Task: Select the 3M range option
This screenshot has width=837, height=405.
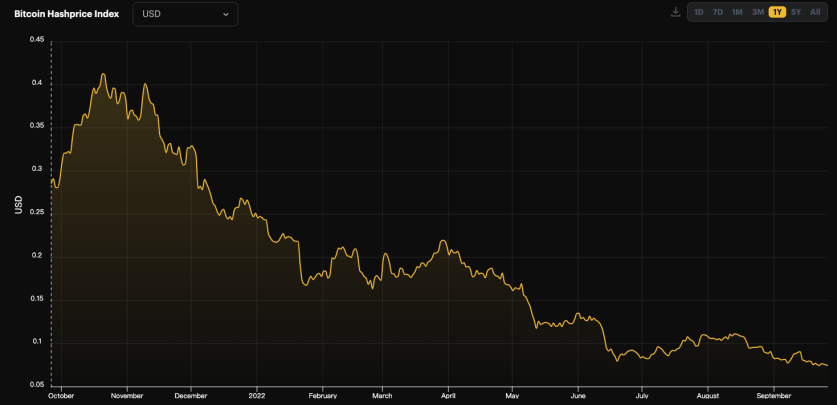Action: click(x=757, y=12)
